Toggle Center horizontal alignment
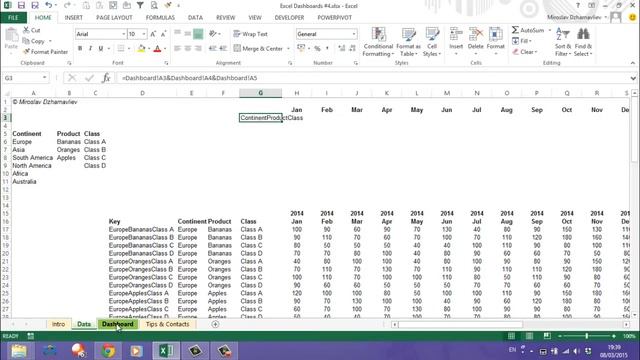 188,49
